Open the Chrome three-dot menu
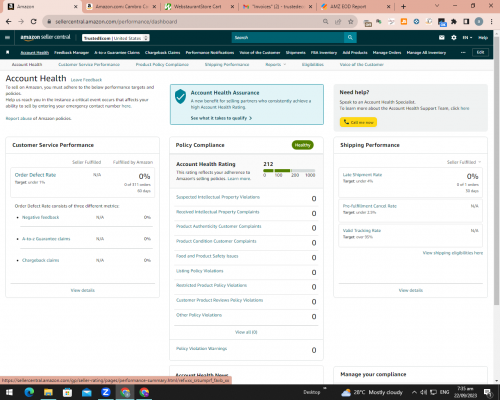The image size is (500, 400). 491,22
